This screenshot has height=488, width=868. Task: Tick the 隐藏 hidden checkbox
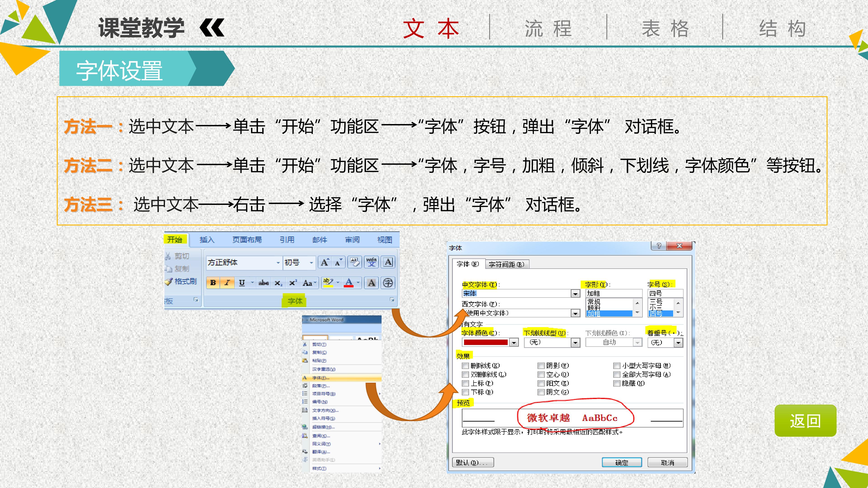pyautogui.click(x=617, y=384)
